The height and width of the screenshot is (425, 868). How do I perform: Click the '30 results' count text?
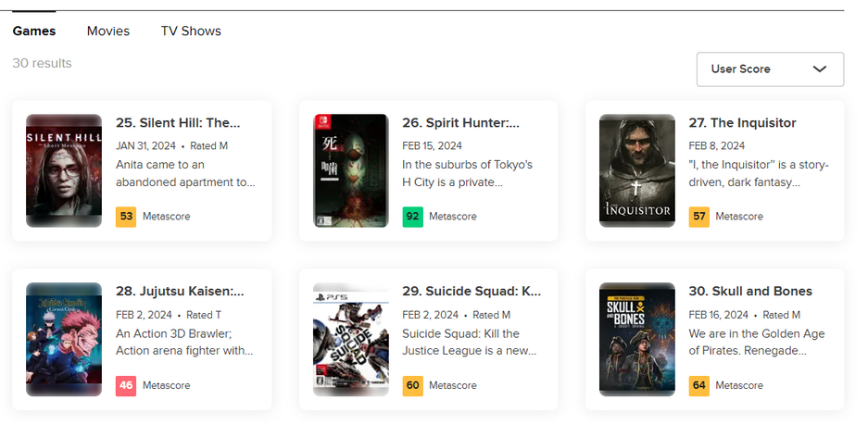(42, 63)
